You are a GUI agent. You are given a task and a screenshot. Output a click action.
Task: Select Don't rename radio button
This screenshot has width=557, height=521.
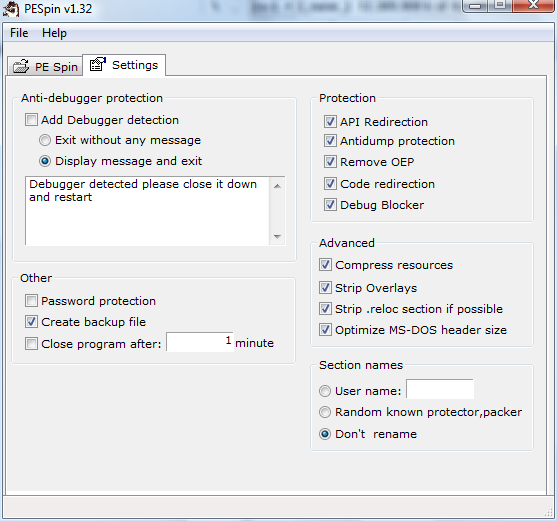pyautogui.click(x=325, y=434)
